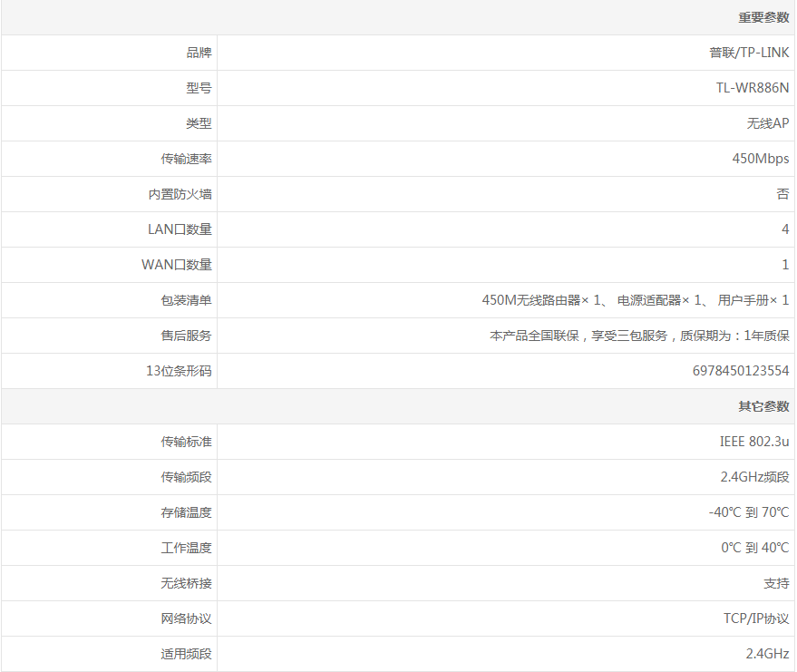797x672 pixels.
Task: Select the 传输频段 label cell
Action: click(x=110, y=477)
